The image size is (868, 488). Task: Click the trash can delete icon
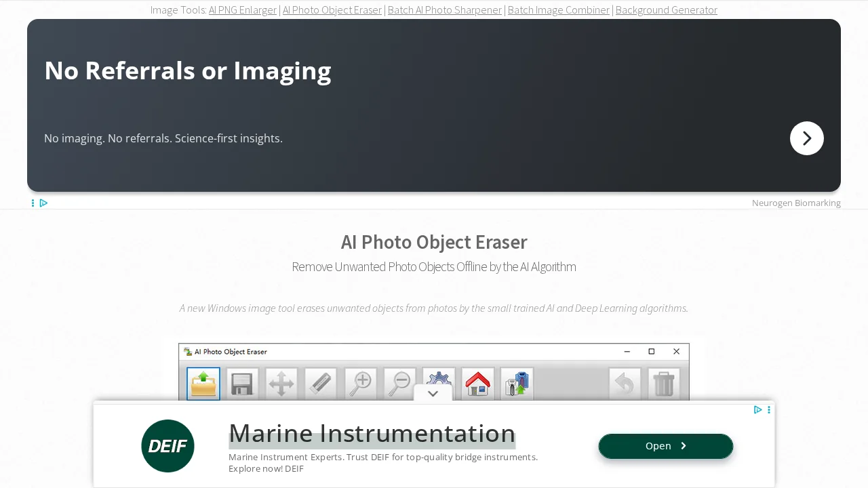[664, 384]
